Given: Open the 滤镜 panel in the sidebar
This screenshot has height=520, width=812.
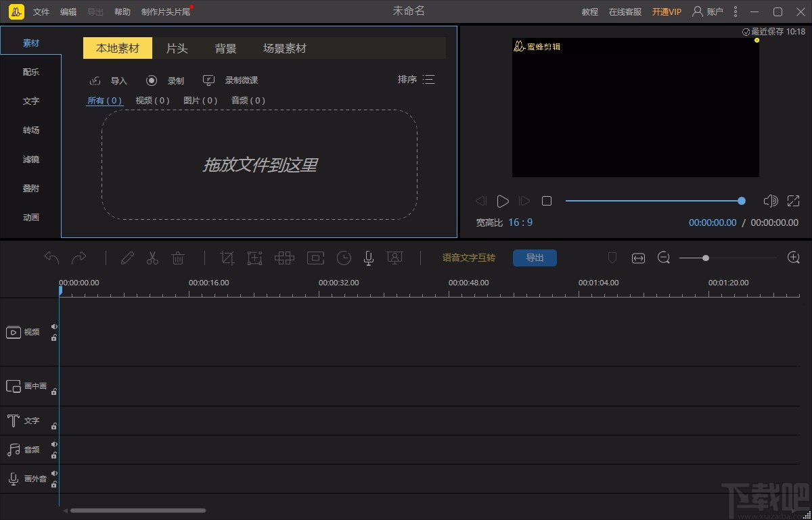Looking at the screenshot, I should [30, 159].
